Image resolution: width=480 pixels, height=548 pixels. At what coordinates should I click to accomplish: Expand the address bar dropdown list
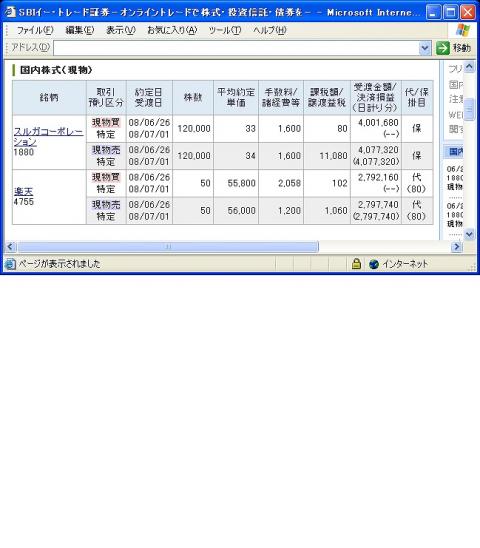425,48
